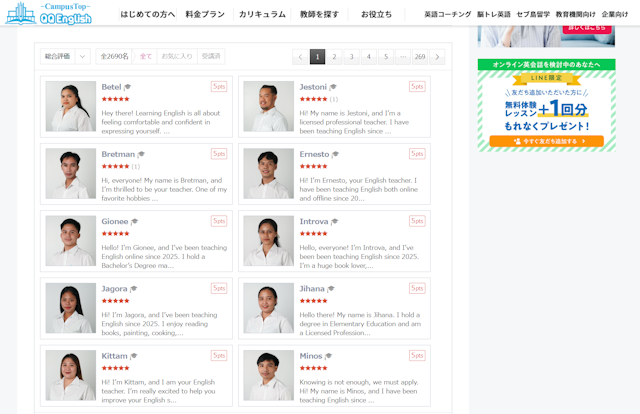Click the pagination ellipsis button
Screen dimensions: 640x414
click(x=403, y=57)
